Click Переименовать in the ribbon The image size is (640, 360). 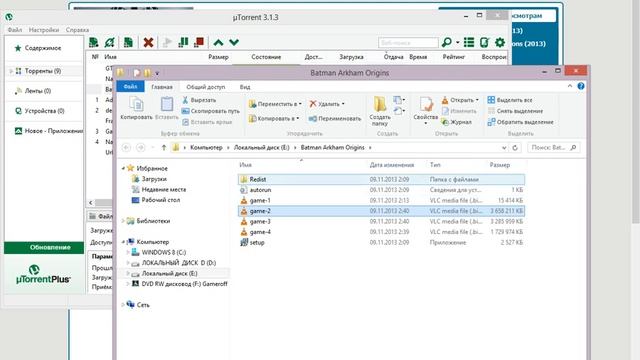[335, 119]
